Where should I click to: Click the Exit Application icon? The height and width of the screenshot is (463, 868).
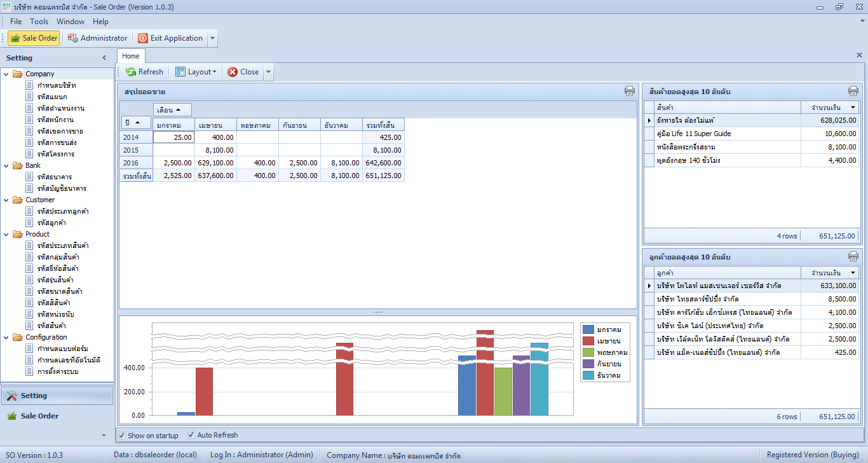click(143, 38)
